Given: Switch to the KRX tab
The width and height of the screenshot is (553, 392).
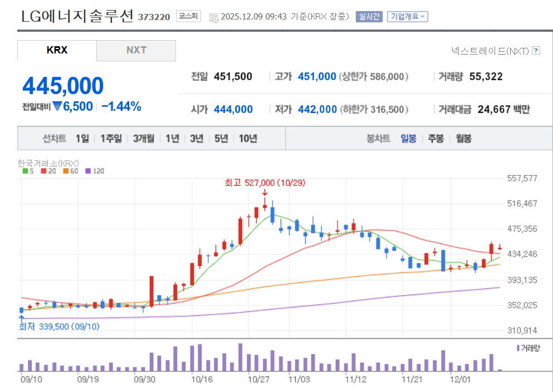Looking at the screenshot, I should tap(57, 50).
